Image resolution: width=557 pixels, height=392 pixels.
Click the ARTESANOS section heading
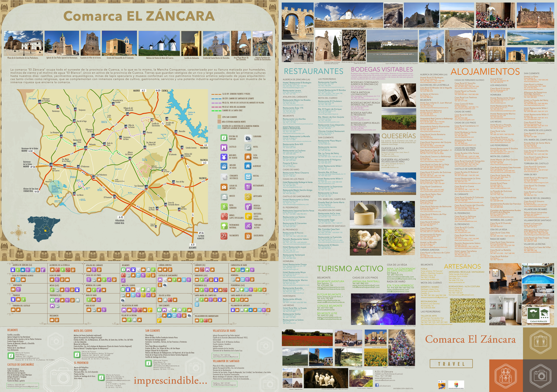[x=462, y=266]
